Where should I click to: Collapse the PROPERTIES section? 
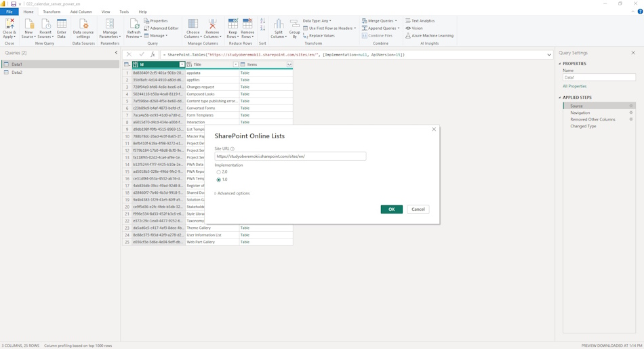pos(560,64)
